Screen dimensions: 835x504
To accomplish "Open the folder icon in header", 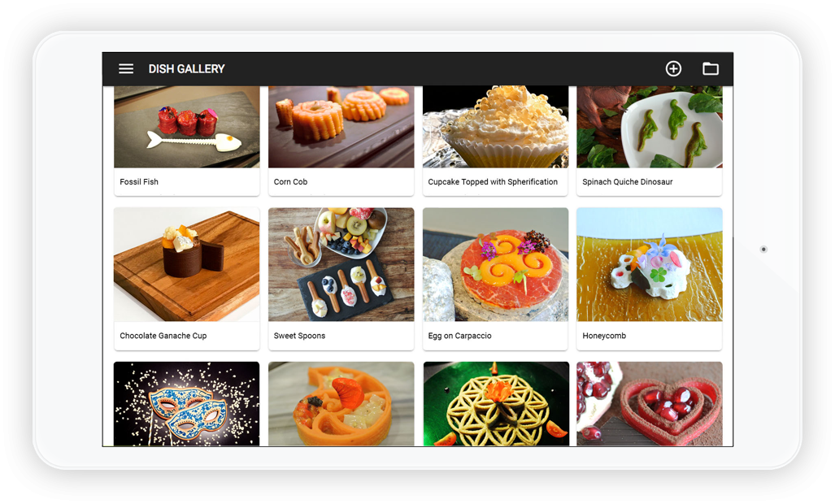I will (x=711, y=68).
